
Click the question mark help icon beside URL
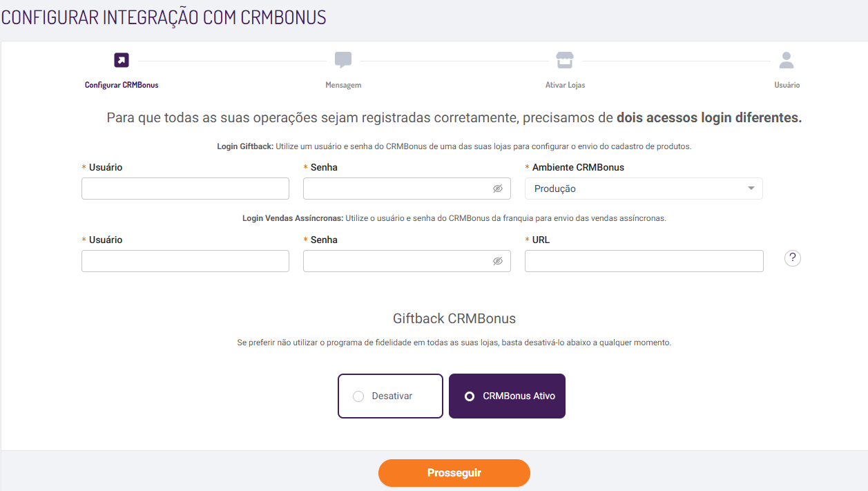click(793, 258)
